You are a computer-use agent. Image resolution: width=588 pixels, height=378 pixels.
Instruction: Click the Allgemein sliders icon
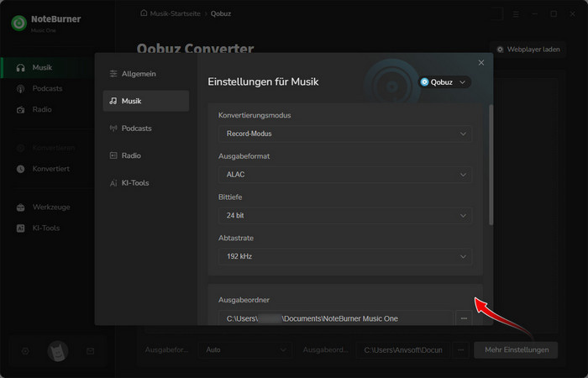point(113,74)
